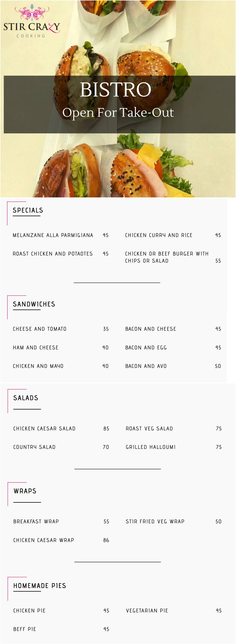
Task: Select the Sandwiches section heading
Action: [34, 304]
